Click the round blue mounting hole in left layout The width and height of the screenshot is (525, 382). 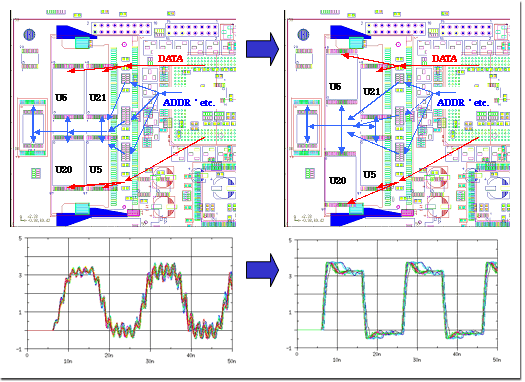(29, 34)
